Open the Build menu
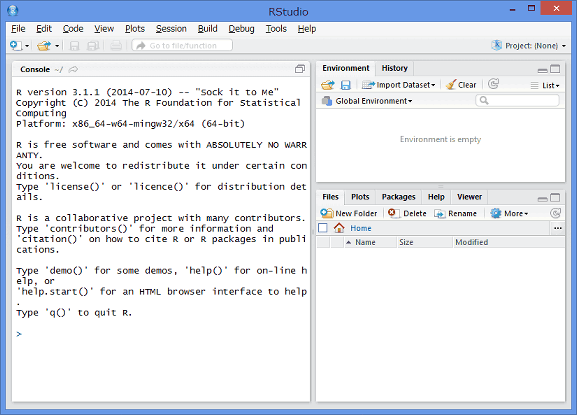Image resolution: width=577 pixels, height=415 pixels. click(208, 29)
